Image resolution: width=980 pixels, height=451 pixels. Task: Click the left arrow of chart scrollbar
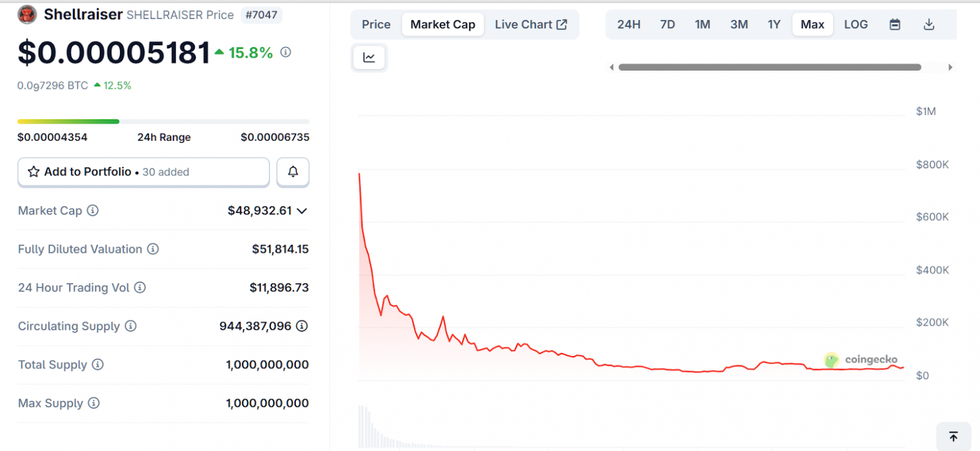[611, 67]
